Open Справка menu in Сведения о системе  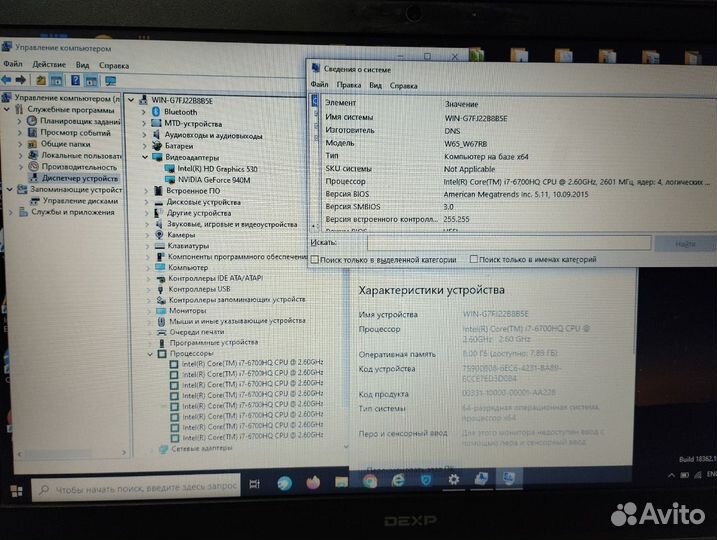pos(403,86)
